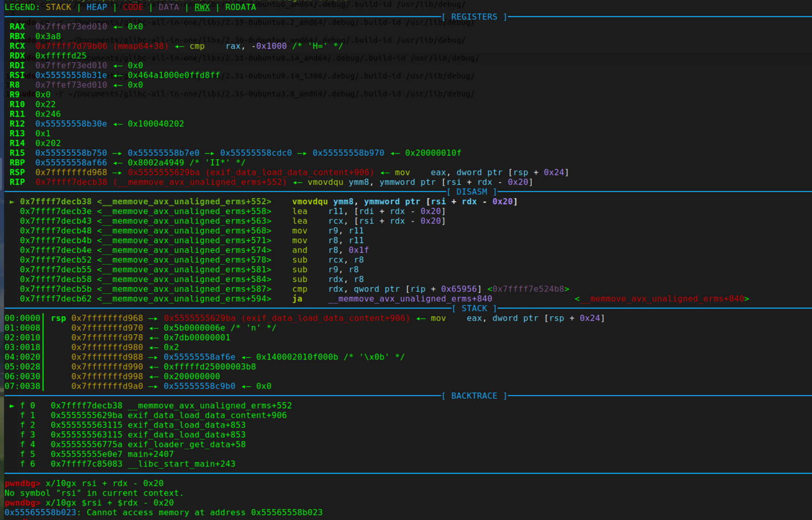
Task: Click the underlined RWX legend entry
Action: pyautogui.click(x=201, y=7)
